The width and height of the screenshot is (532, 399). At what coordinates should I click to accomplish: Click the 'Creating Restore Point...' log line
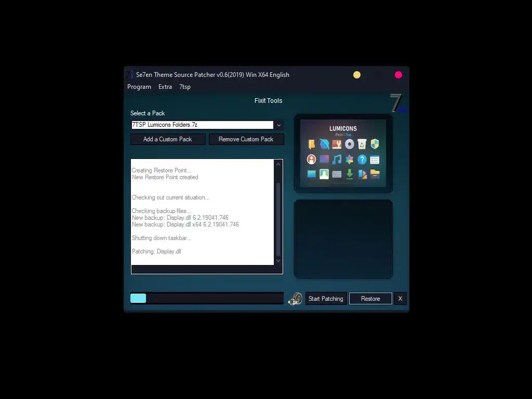162,170
